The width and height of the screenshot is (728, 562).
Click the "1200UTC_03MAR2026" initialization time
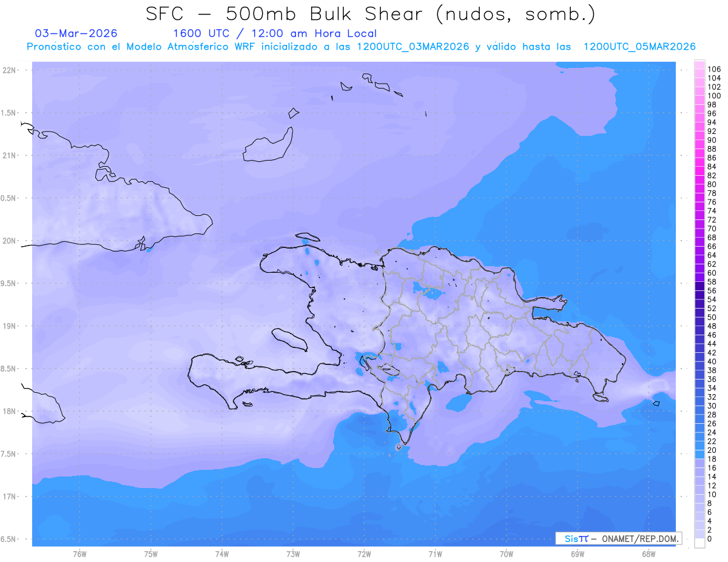[413, 47]
